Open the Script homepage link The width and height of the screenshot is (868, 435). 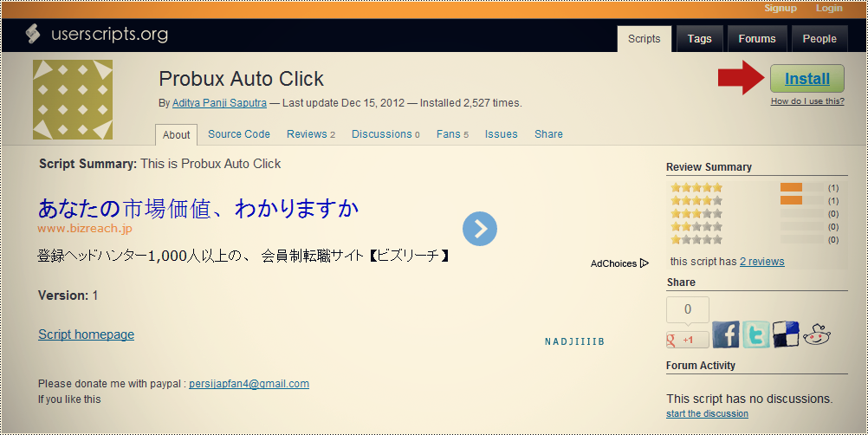[x=86, y=334]
